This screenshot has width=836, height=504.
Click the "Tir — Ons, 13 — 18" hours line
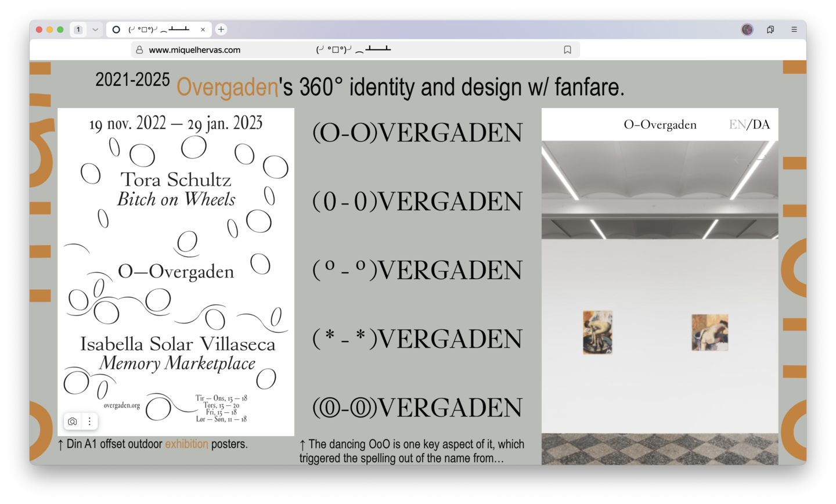click(221, 398)
